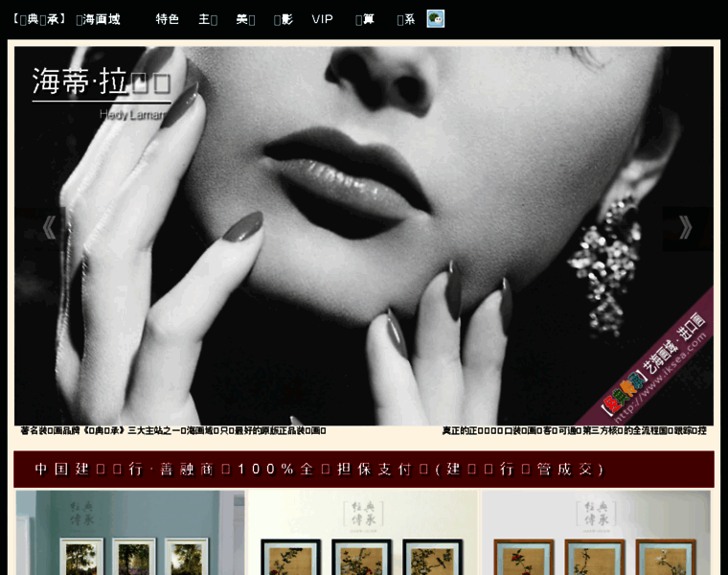Open the 特色 menu item
The height and width of the screenshot is (575, 728).
click(168, 19)
